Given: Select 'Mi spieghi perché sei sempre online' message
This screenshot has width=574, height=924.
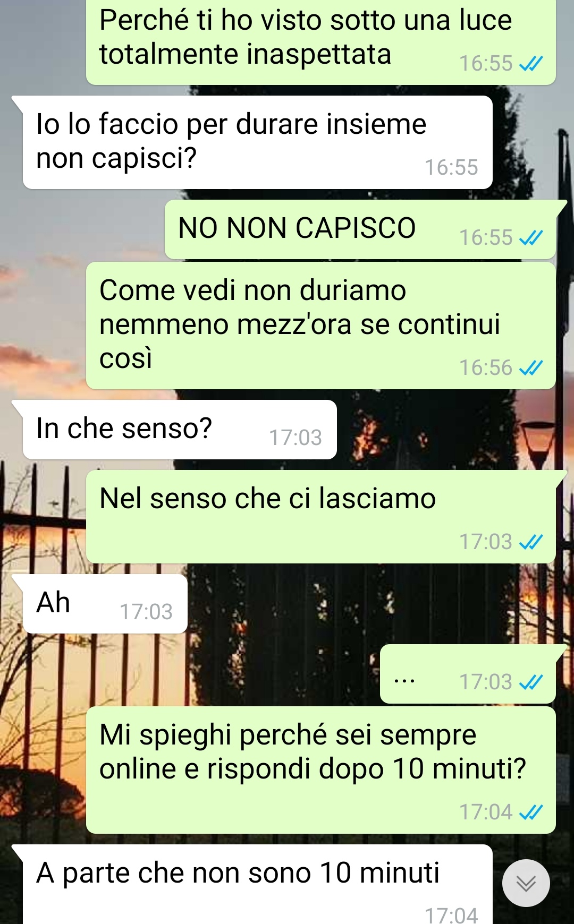Looking at the screenshot, I should point(321,770).
